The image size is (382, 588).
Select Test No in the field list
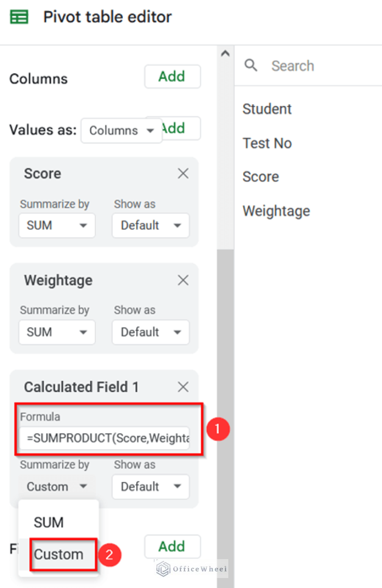267,143
